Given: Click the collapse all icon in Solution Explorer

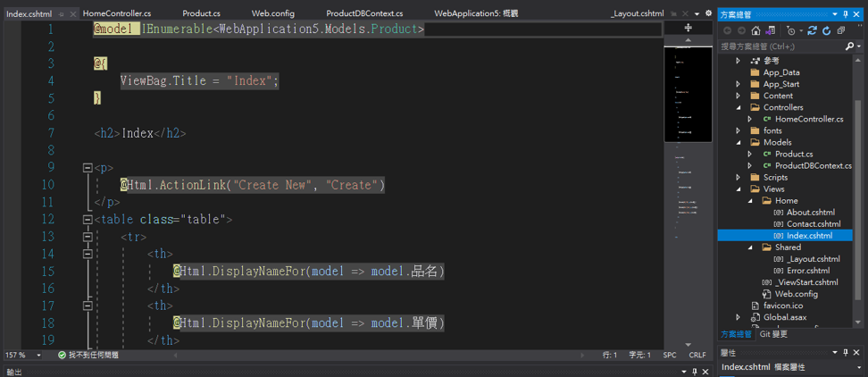Looking at the screenshot, I should (x=841, y=31).
